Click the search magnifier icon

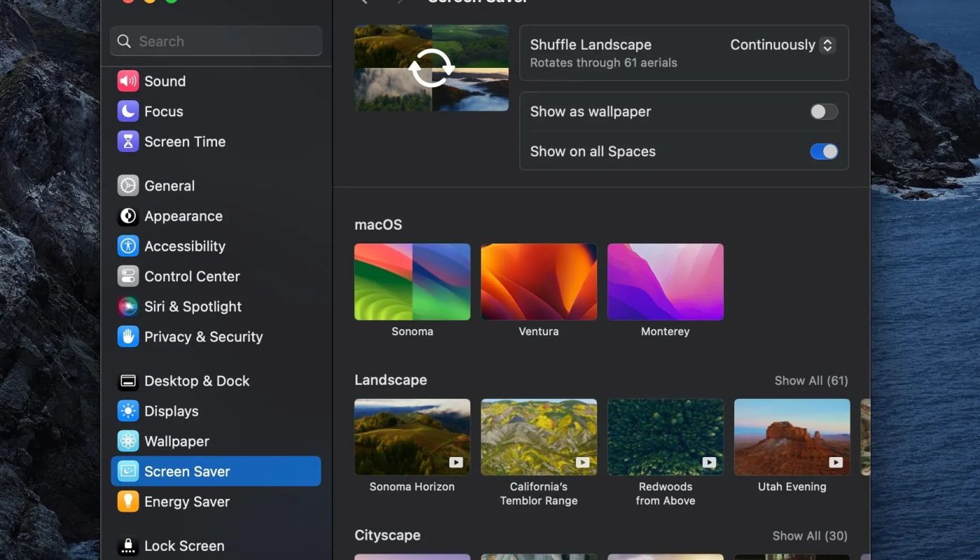(124, 41)
